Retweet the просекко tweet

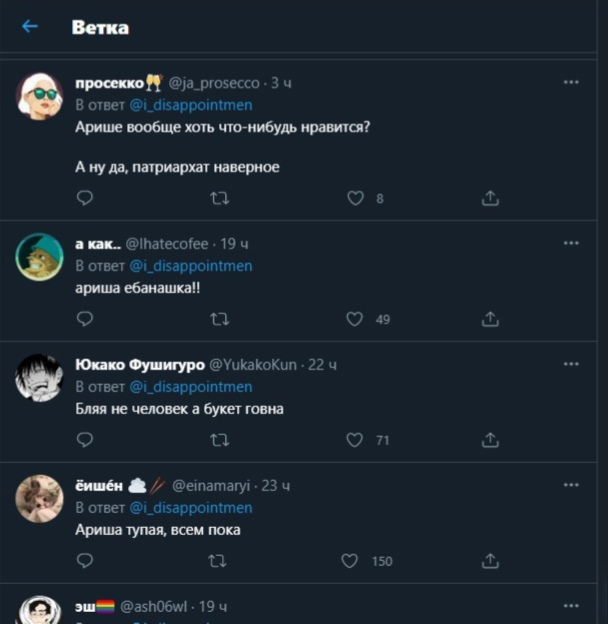point(220,198)
